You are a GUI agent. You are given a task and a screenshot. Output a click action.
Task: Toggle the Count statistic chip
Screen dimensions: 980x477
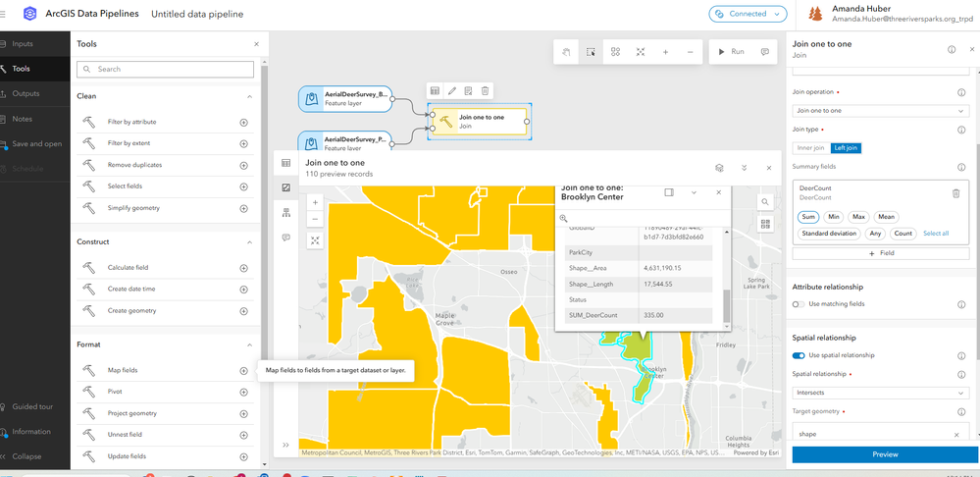click(903, 234)
